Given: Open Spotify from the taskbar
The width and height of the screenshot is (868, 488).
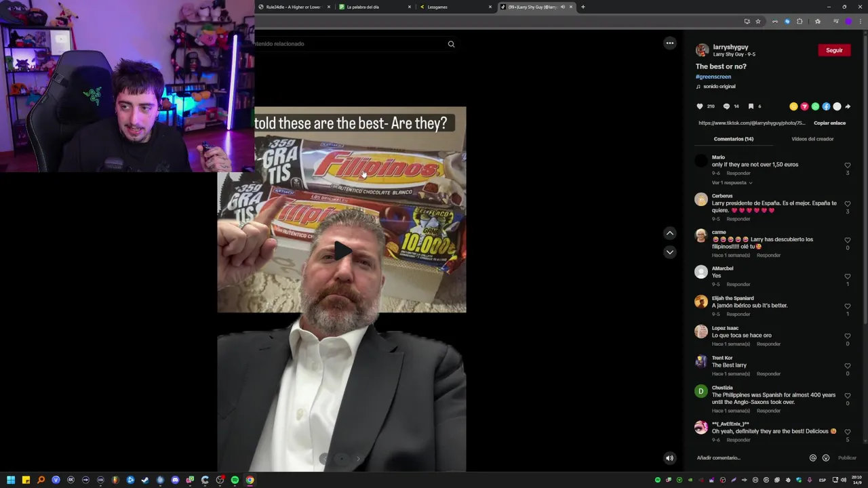Looking at the screenshot, I should point(235,480).
